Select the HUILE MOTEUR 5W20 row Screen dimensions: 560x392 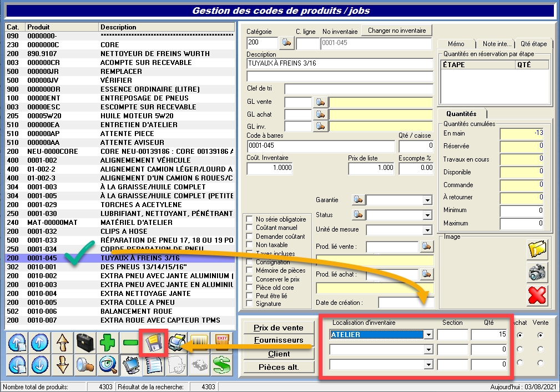pyautogui.click(x=120, y=116)
